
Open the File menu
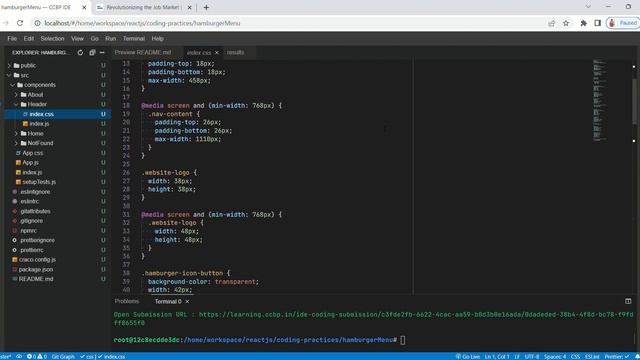12,39
